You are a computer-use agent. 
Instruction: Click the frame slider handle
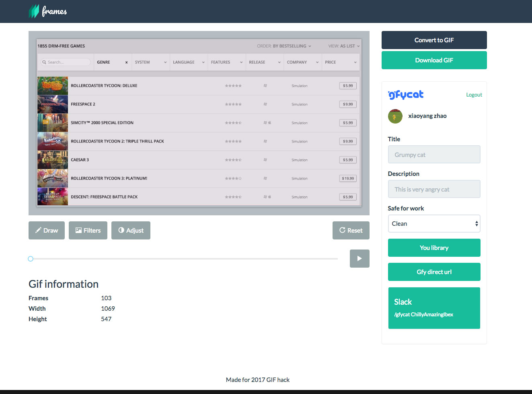(x=31, y=259)
